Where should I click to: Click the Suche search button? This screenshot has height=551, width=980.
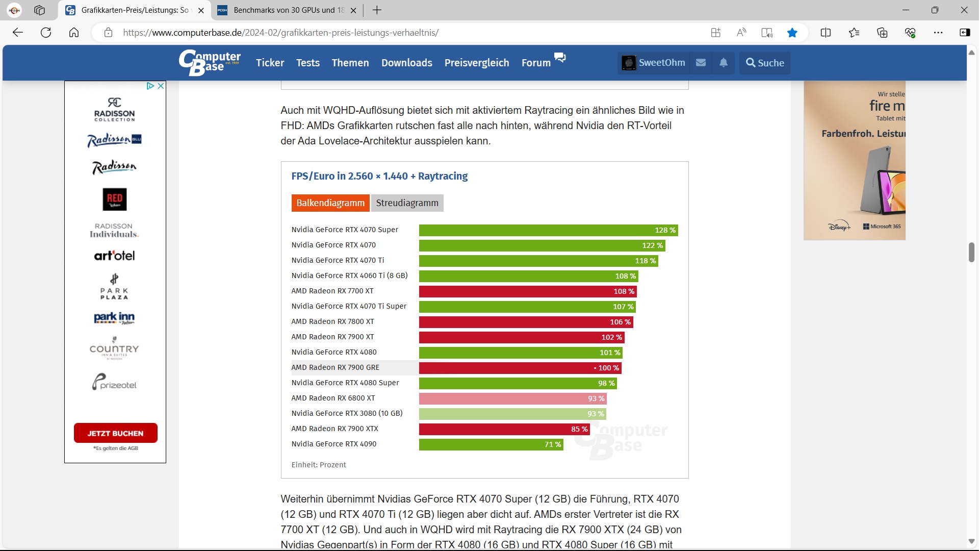[x=765, y=63]
